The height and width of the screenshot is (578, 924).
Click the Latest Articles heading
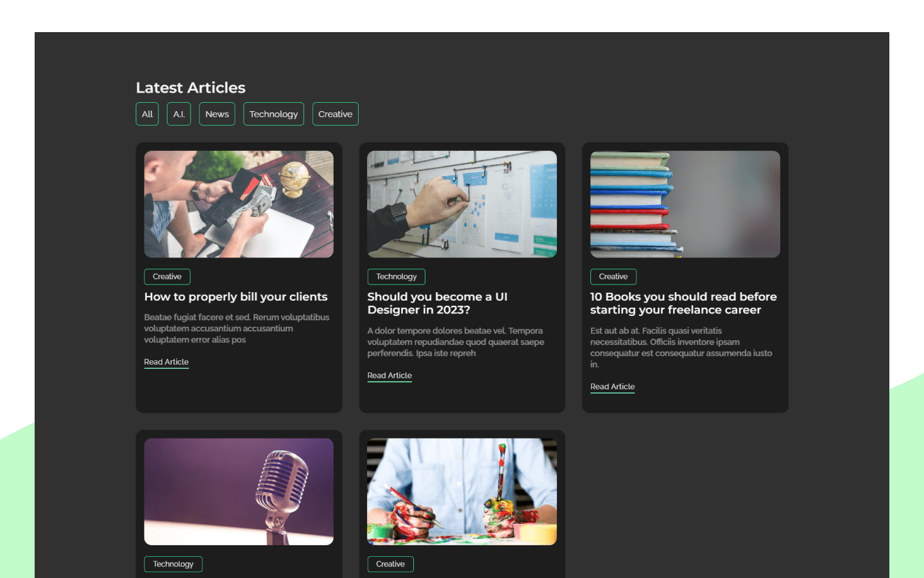[191, 87]
